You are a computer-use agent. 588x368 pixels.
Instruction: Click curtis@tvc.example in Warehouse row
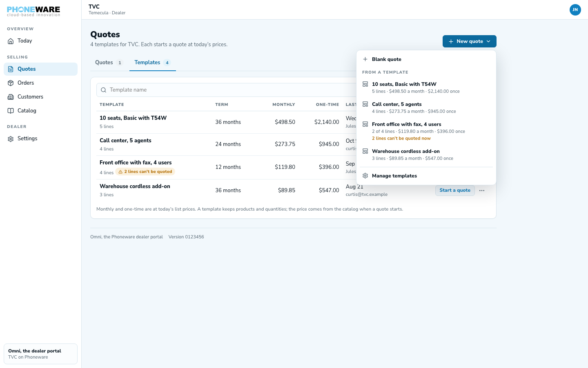click(x=367, y=195)
